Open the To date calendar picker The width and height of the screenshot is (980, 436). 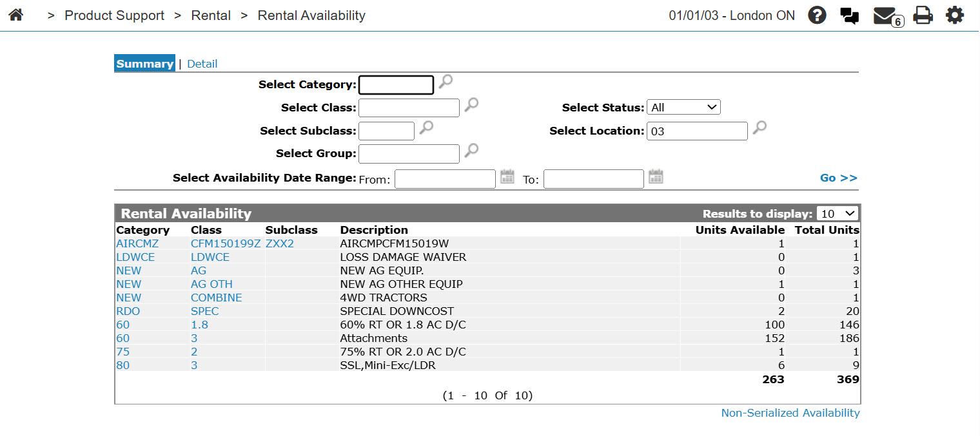(656, 176)
